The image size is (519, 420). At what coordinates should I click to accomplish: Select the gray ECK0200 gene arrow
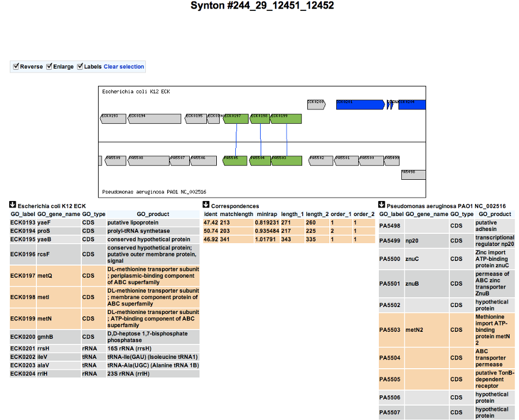click(317, 104)
